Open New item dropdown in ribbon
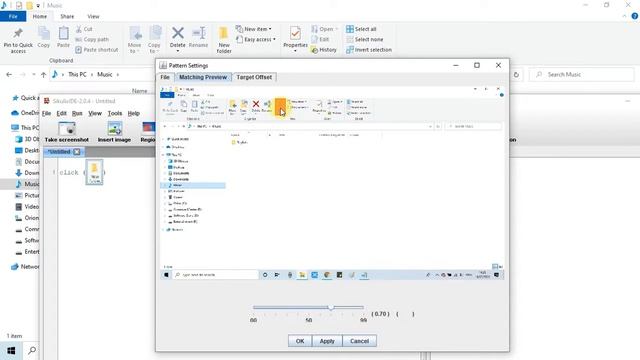The width and height of the screenshot is (640, 360). pos(253,29)
